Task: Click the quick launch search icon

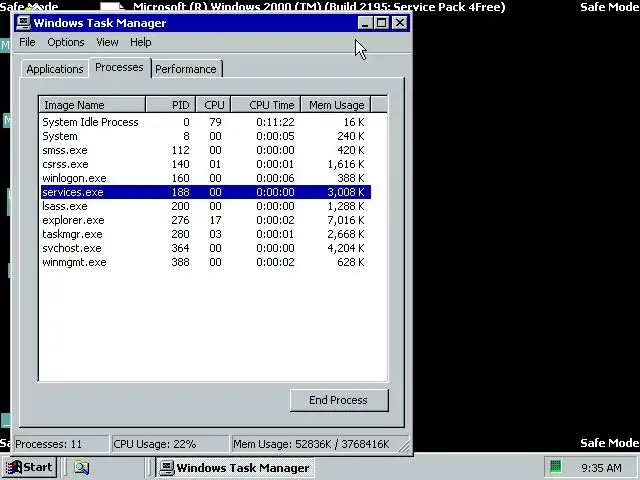Action: 81,468
